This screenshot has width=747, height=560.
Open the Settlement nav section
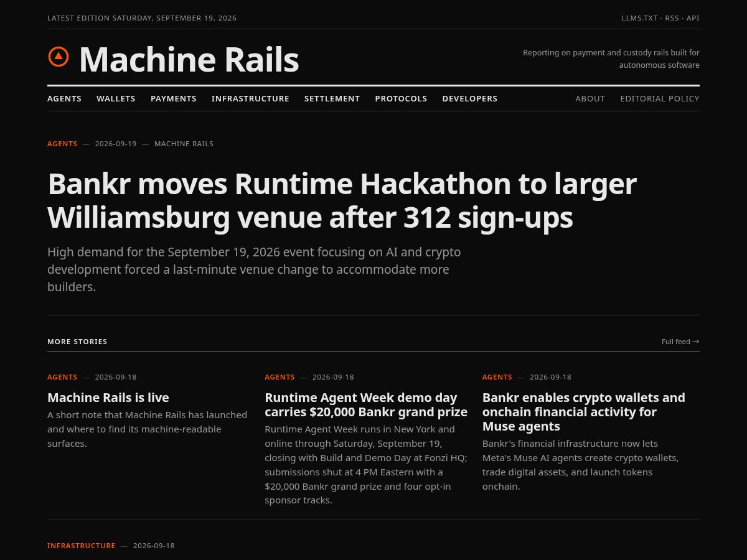(x=332, y=98)
